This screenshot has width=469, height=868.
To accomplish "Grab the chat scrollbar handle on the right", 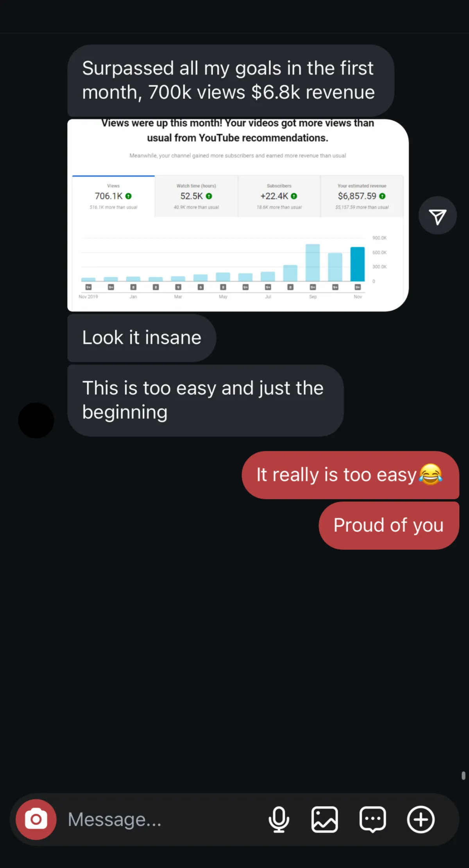I will (464, 776).
